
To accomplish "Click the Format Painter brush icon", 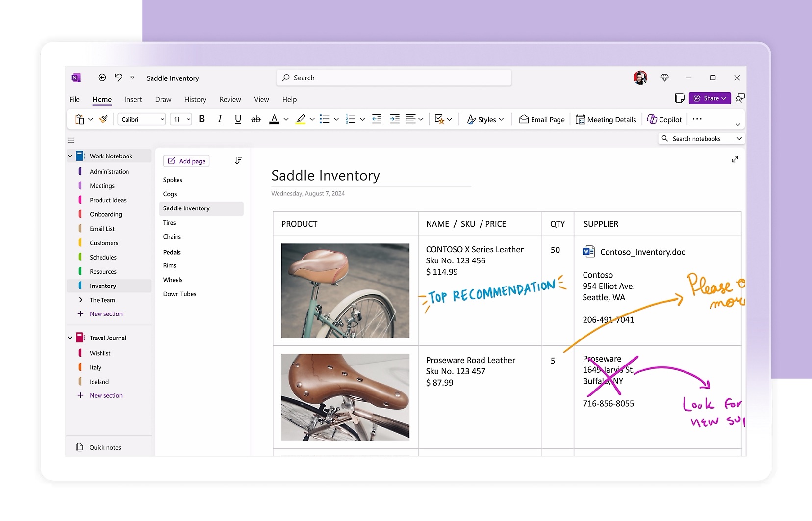I will (103, 119).
